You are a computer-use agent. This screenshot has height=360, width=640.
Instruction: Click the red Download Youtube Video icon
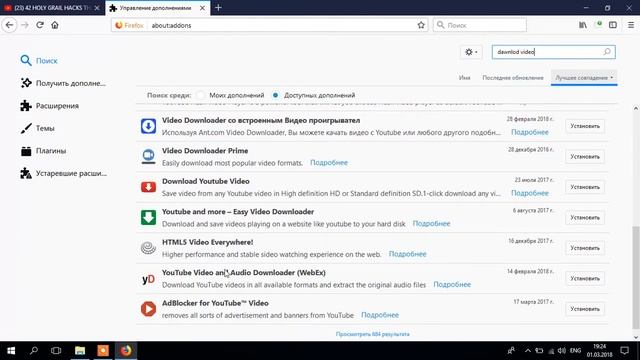(x=148, y=187)
